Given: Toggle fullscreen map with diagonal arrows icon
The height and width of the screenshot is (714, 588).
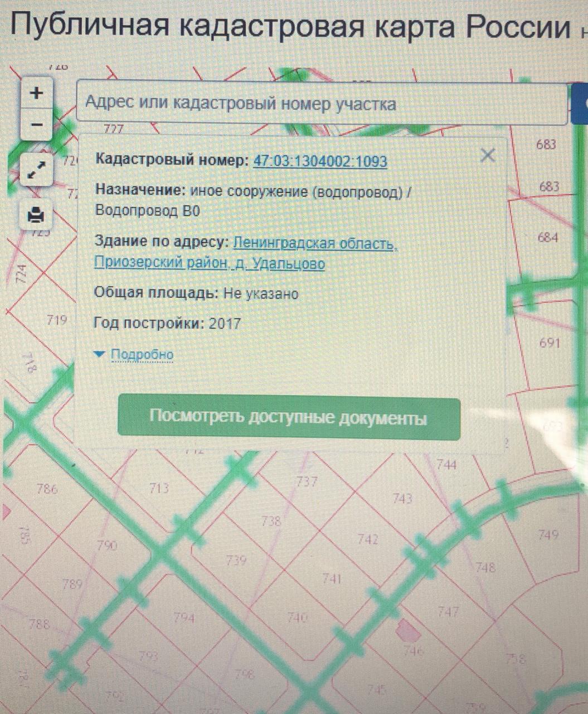Looking at the screenshot, I should pos(37,169).
